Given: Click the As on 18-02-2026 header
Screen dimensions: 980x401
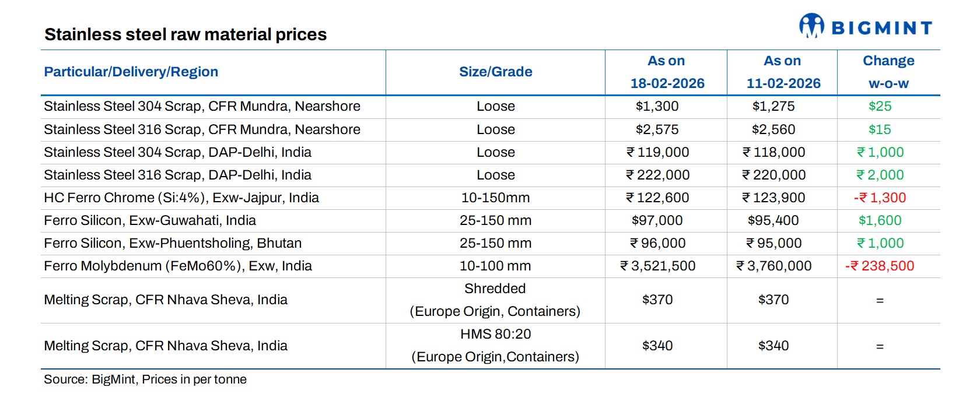Looking at the screenshot, I should point(667,72).
